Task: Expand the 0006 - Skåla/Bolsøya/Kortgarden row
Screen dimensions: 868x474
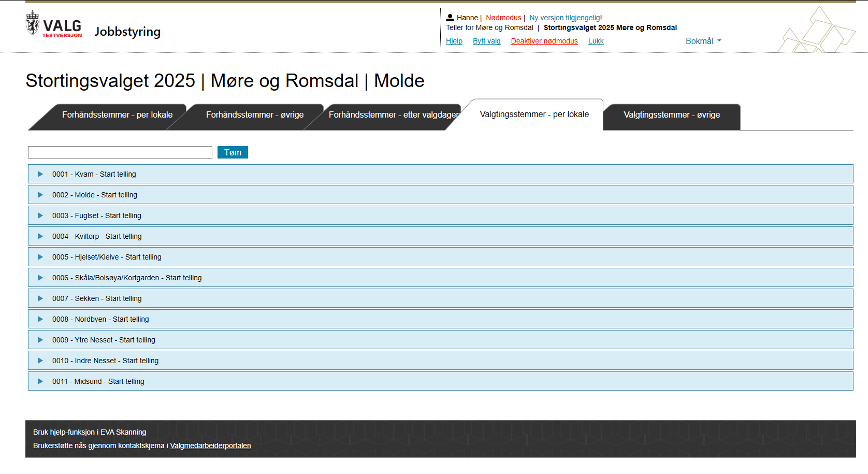Action: pos(40,278)
